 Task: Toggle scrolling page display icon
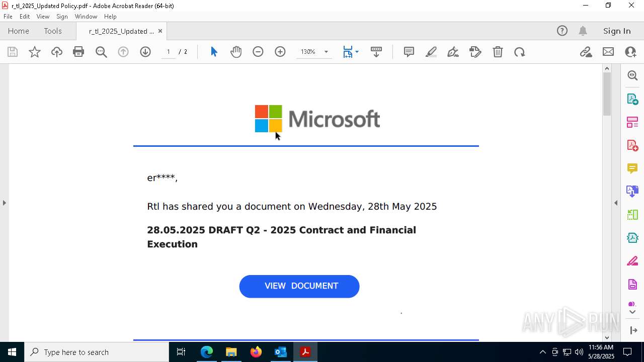[x=376, y=52]
